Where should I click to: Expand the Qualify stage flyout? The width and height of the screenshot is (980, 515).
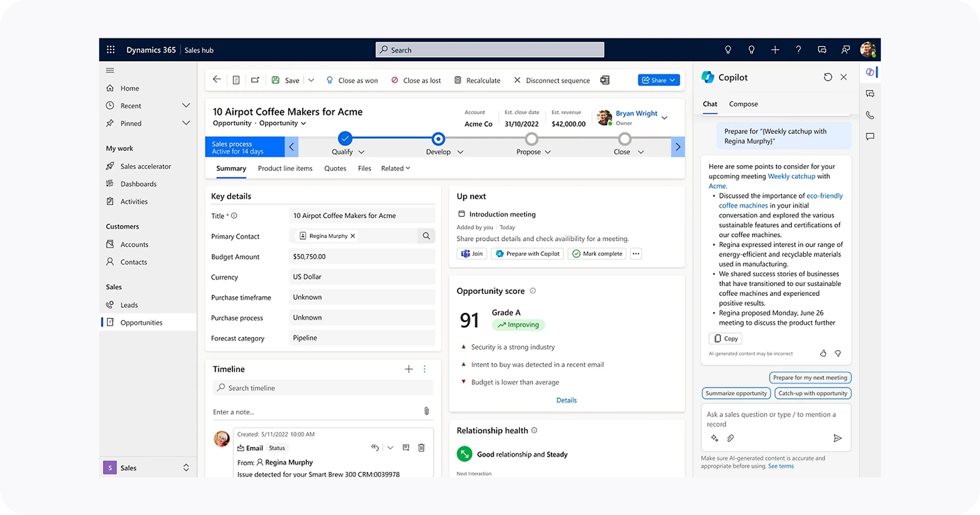361,152
